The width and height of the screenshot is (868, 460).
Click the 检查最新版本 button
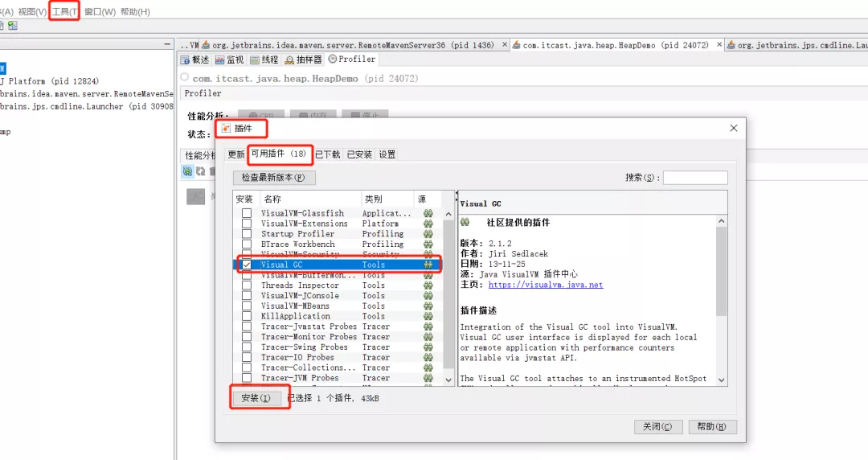[274, 178]
